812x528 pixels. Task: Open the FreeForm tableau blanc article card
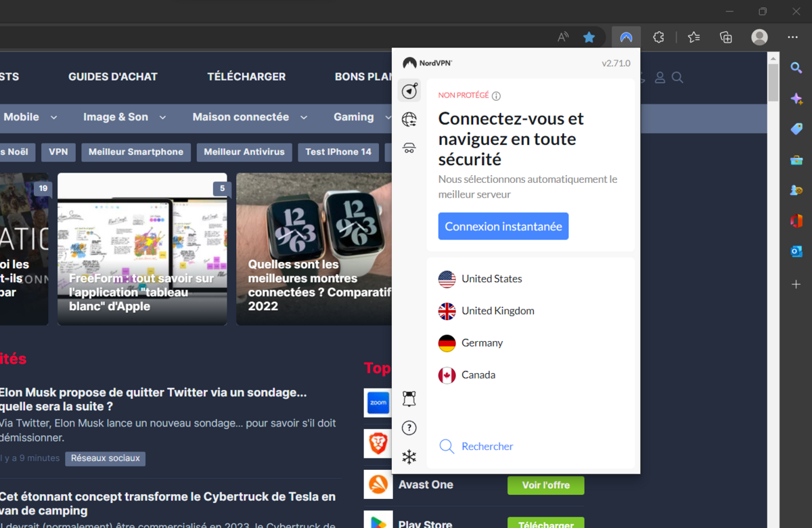(x=142, y=249)
